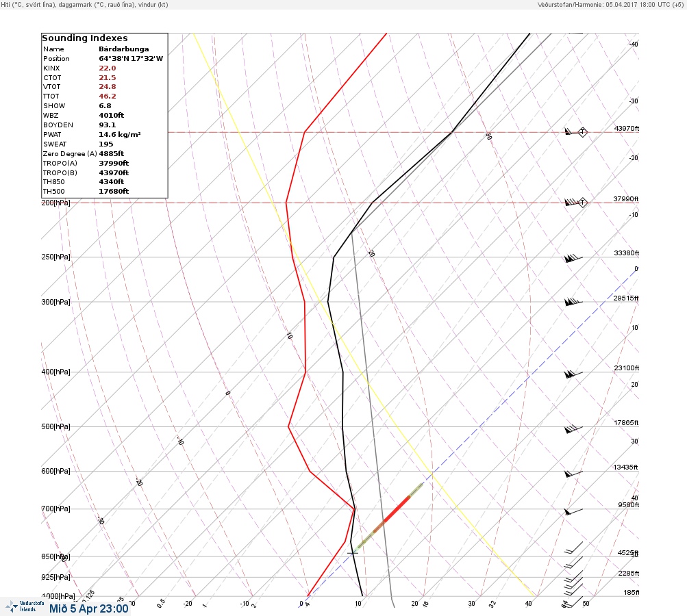Click the 200[hPa] pressure label
Image resolution: width=687 pixels, height=616 pixels.
(55, 203)
